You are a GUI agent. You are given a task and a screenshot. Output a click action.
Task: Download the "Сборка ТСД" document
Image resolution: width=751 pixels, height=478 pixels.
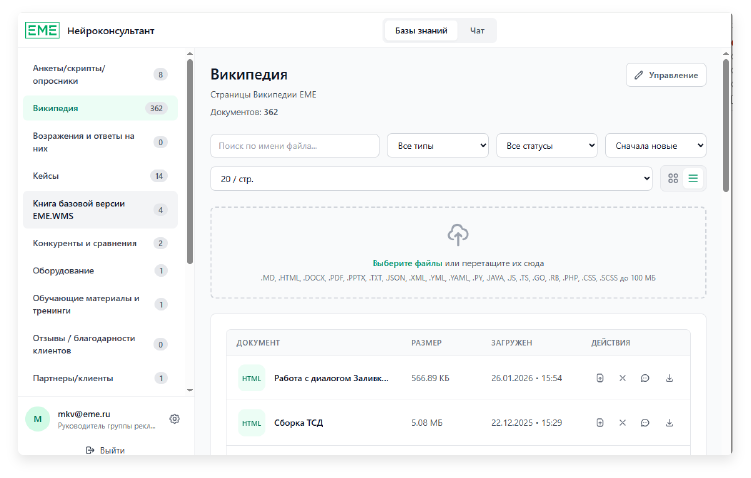669,422
